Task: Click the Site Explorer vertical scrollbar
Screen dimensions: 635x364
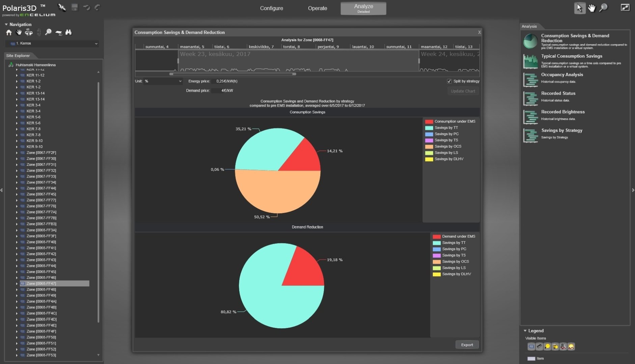Action: coord(98,202)
